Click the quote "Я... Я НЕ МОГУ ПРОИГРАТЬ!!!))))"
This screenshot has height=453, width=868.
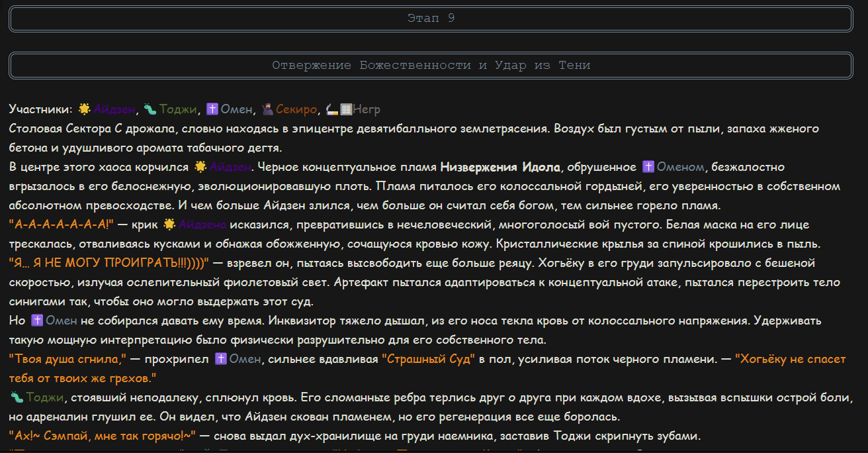coord(109,263)
